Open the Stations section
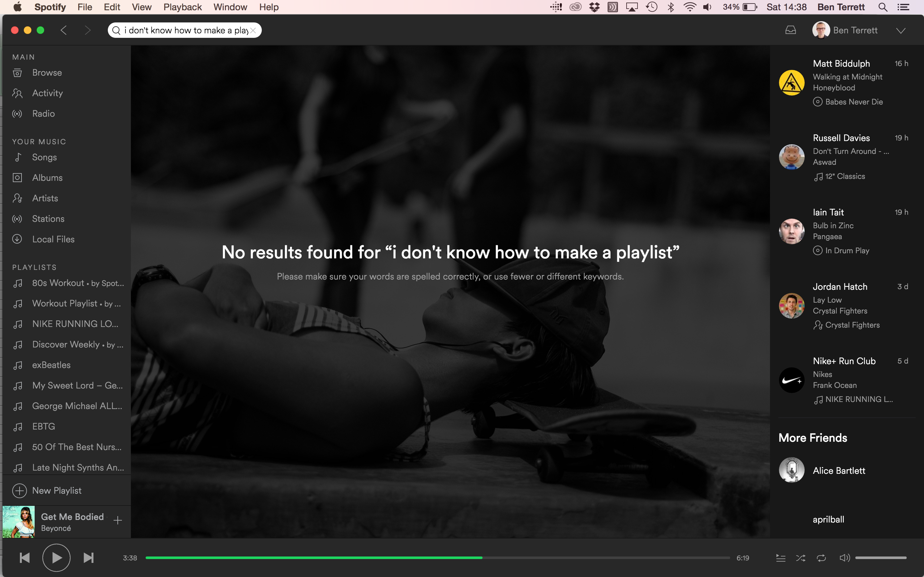Viewport: 924px width, 577px height. 48,218
